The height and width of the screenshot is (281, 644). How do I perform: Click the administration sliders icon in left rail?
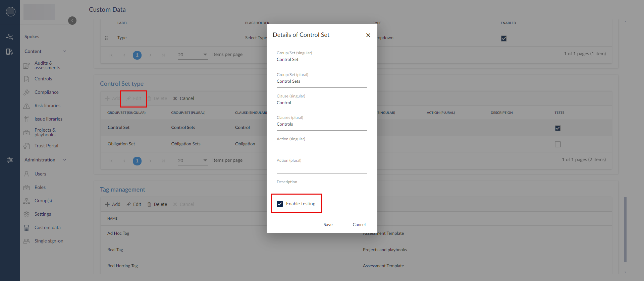[x=10, y=160]
